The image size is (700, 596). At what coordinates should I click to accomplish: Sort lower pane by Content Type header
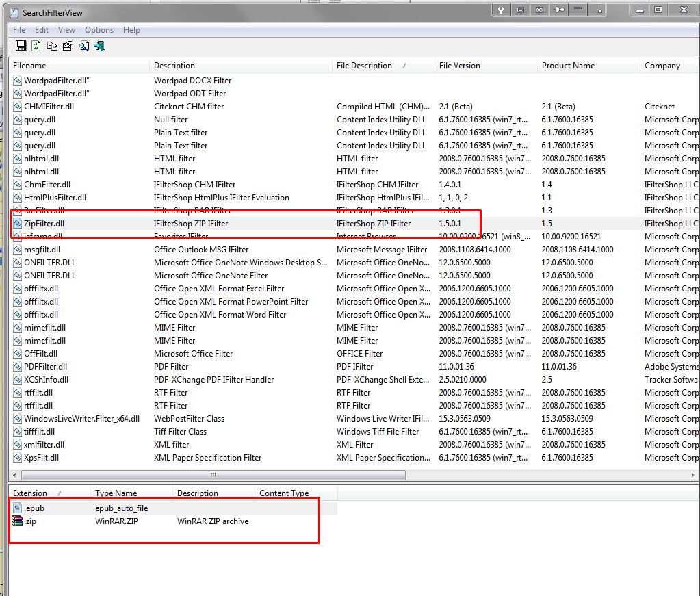[x=296, y=493]
